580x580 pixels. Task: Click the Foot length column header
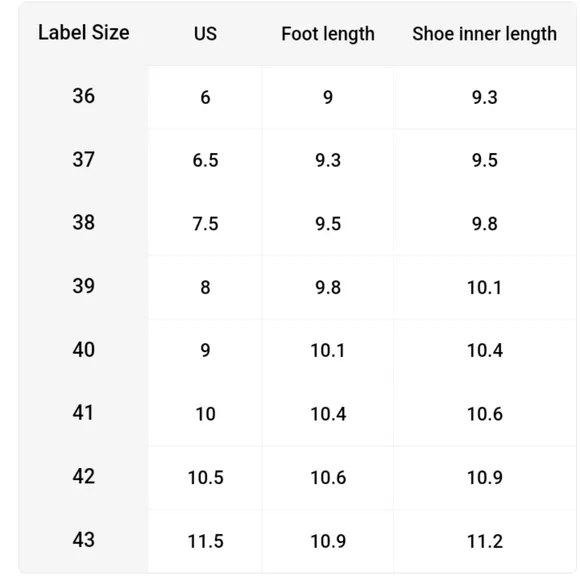(x=328, y=34)
